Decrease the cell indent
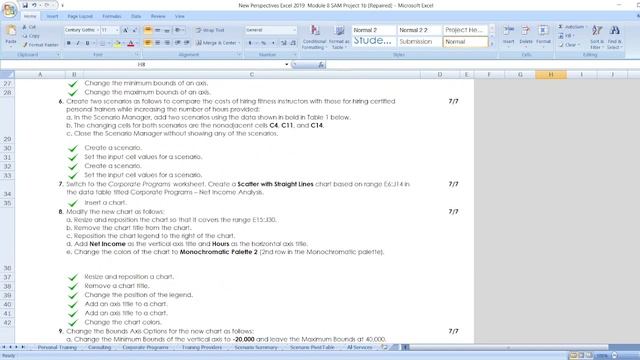Viewport: 640px width, 360px height. pyautogui.click(x=178, y=43)
